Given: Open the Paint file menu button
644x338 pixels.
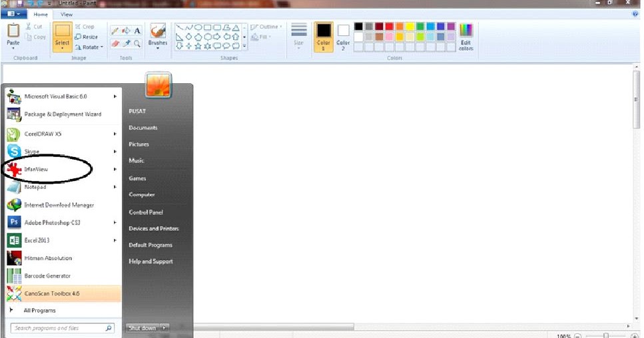Looking at the screenshot, I should pyautogui.click(x=14, y=14).
